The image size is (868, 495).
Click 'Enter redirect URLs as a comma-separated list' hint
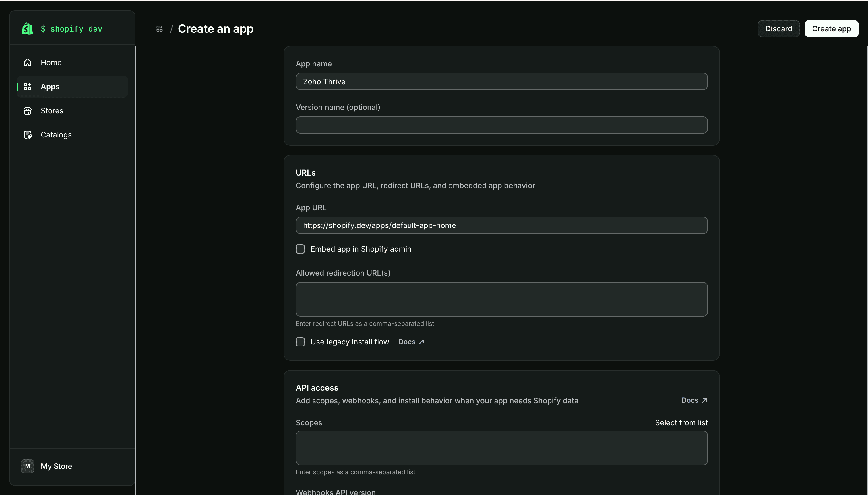[x=365, y=324]
